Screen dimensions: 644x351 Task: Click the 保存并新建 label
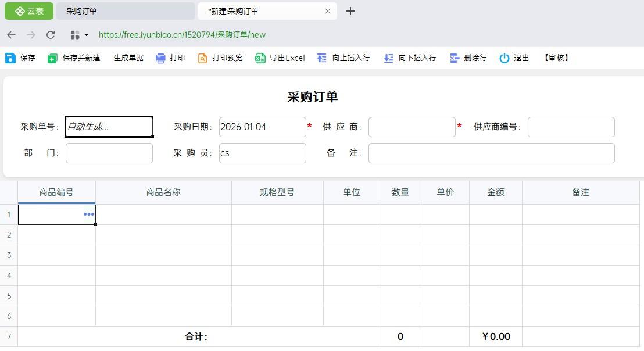(x=81, y=58)
